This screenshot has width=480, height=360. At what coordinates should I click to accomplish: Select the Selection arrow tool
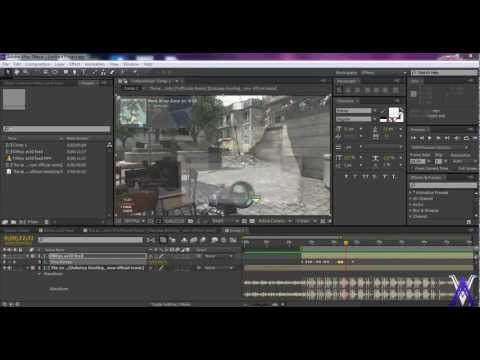click(x=7, y=72)
